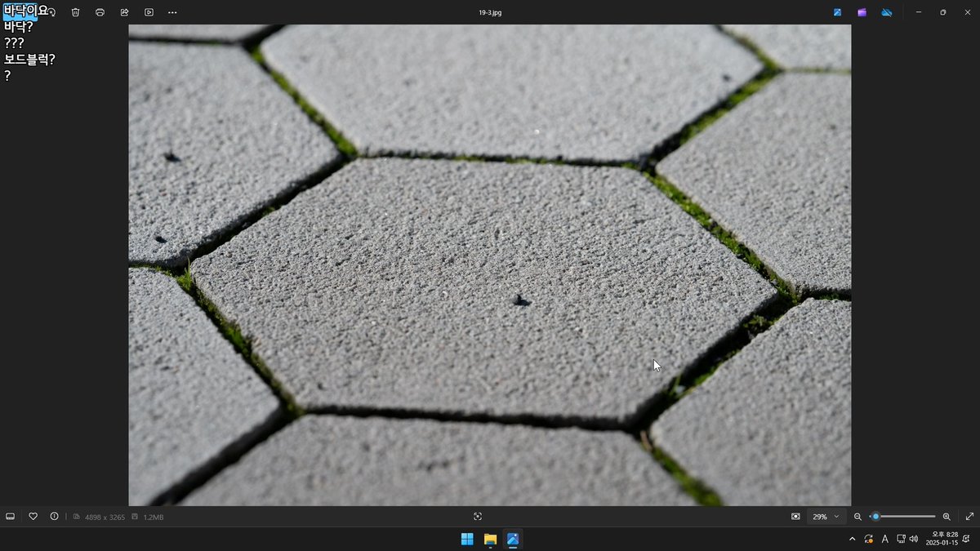This screenshot has width=980, height=551.
Task: Open the three-dot See more menu
Action: (x=172, y=12)
